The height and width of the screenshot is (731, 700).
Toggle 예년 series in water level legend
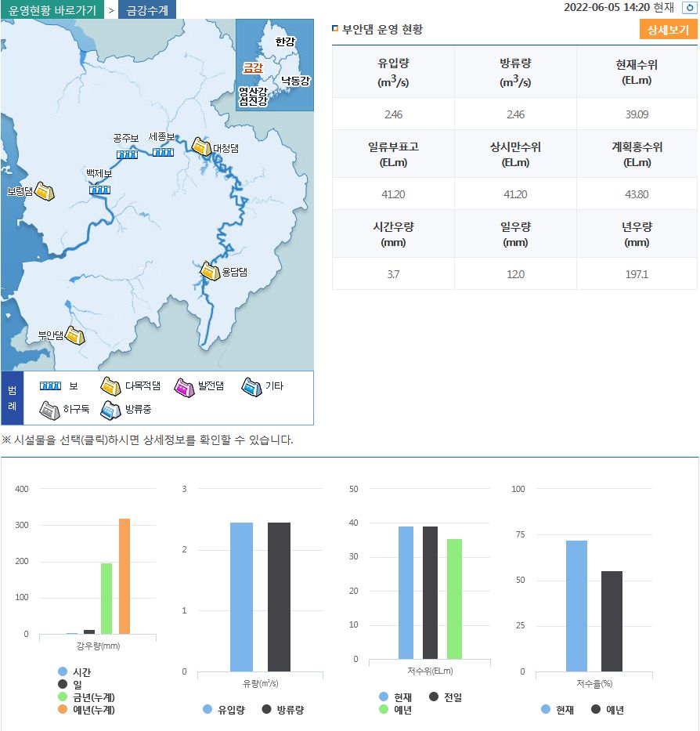395,710
